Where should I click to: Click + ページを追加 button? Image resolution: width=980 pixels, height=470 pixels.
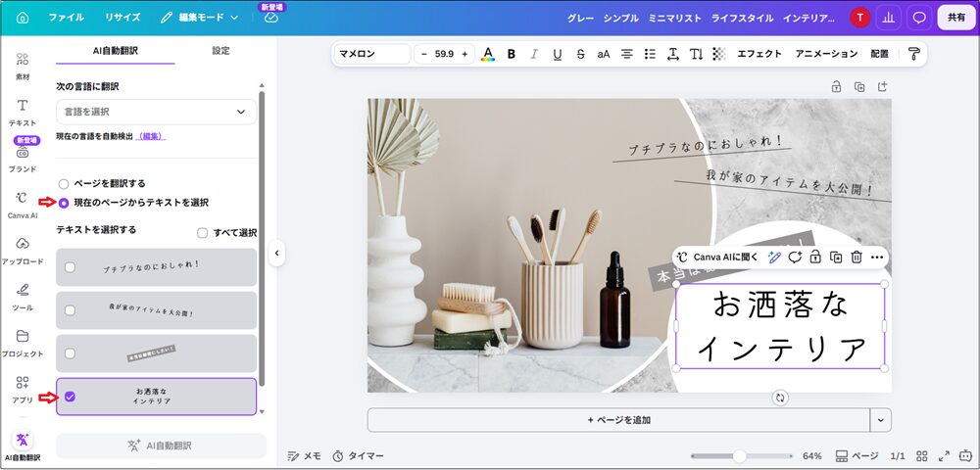[x=618, y=420]
